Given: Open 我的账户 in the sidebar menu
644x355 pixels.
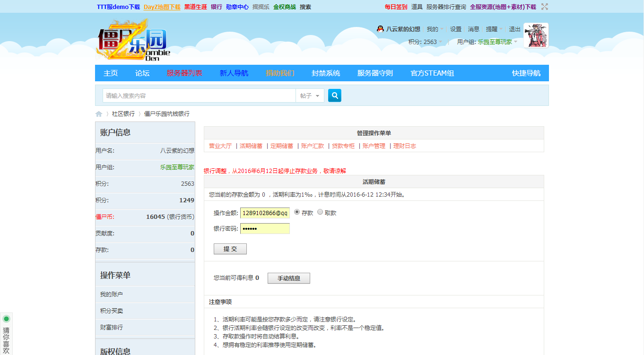Looking at the screenshot, I should coord(111,294).
